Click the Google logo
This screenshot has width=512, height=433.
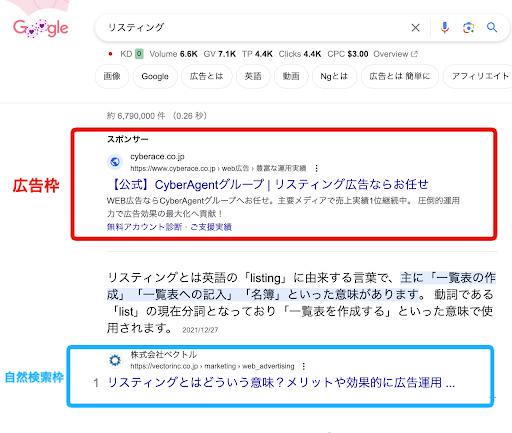coord(41,28)
